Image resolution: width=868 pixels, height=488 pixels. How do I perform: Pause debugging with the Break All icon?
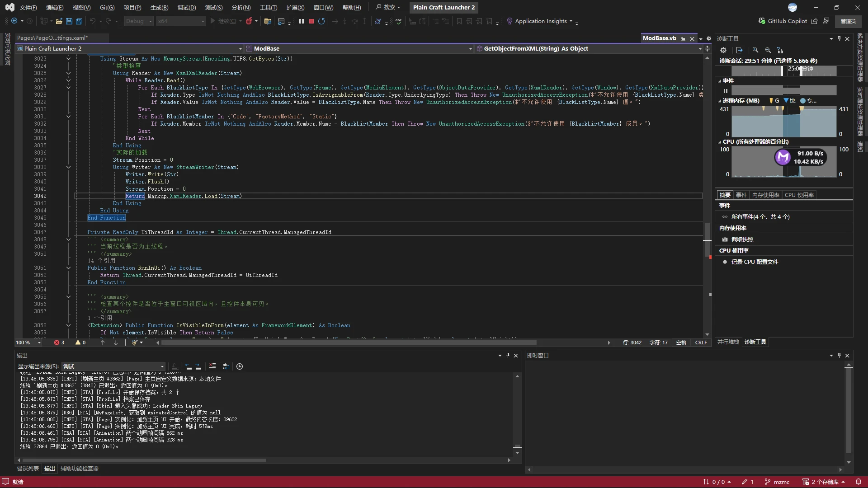[x=302, y=21]
